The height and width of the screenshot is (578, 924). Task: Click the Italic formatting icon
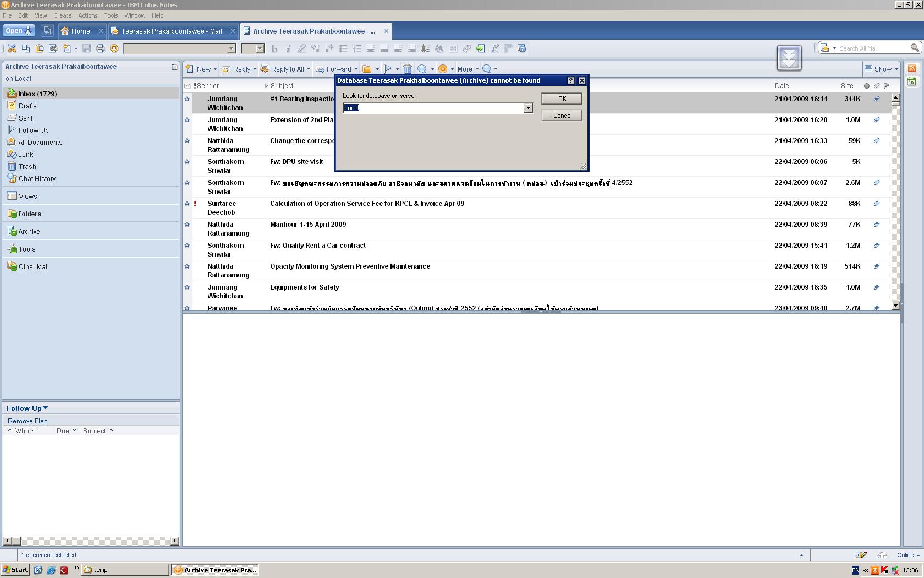pyautogui.click(x=288, y=48)
